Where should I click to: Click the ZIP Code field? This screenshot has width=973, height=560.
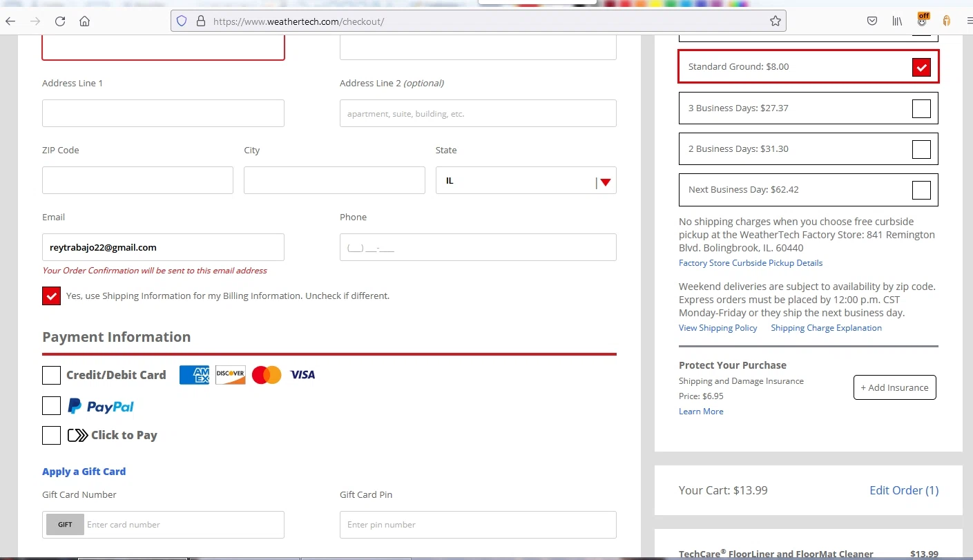pos(137,180)
